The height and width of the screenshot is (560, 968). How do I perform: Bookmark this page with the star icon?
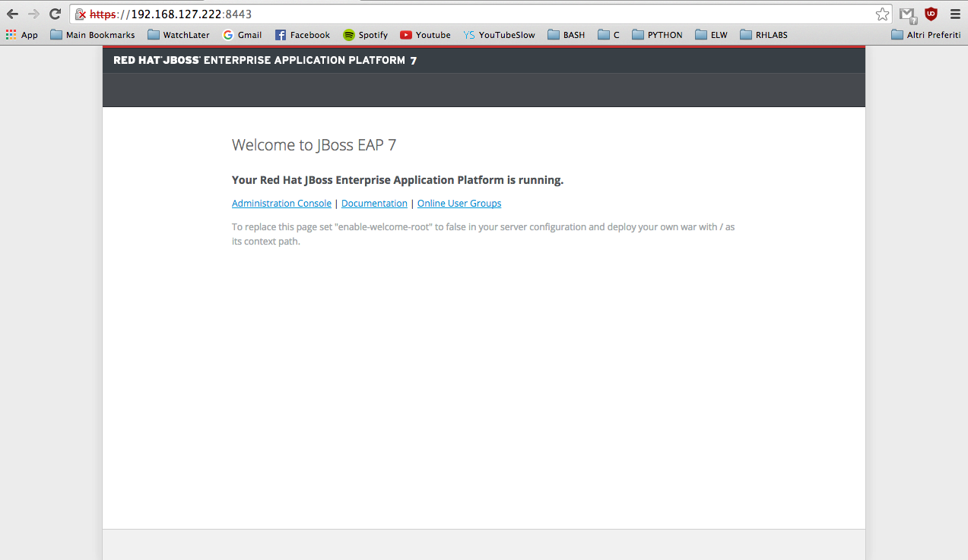(x=882, y=14)
